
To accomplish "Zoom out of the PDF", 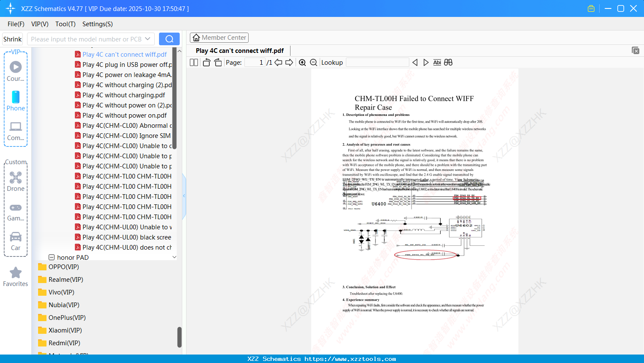I will point(314,63).
